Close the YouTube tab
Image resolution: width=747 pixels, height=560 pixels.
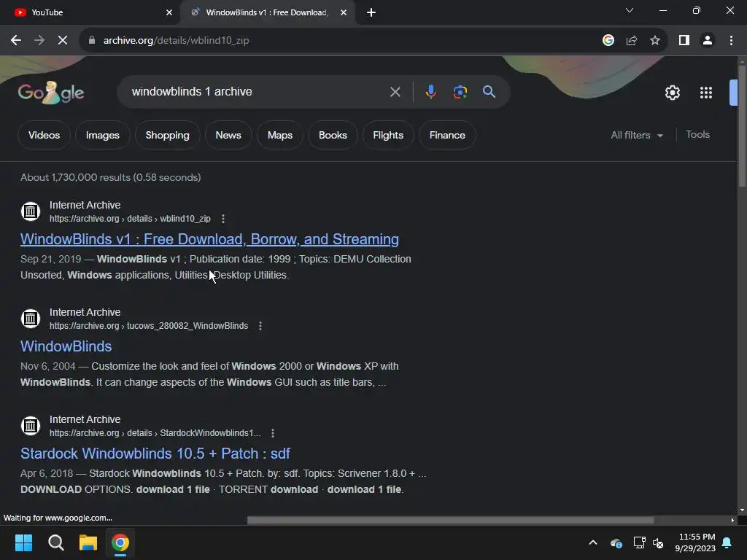pyautogui.click(x=169, y=12)
